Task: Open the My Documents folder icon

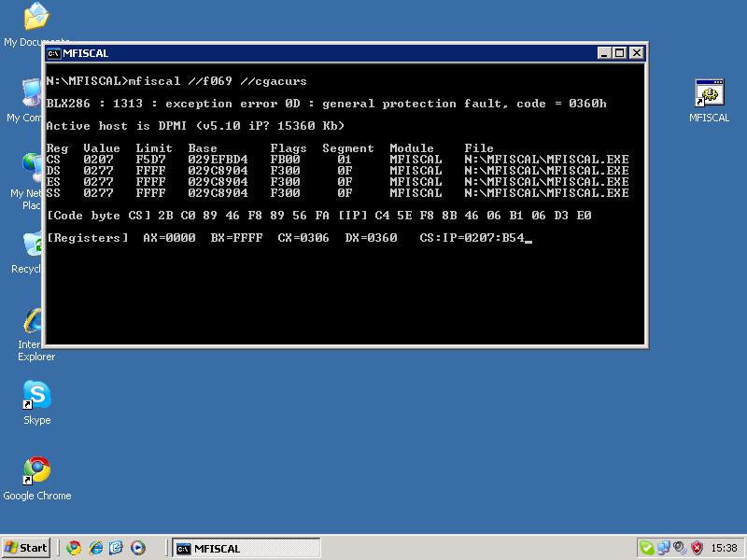Action: point(35,17)
